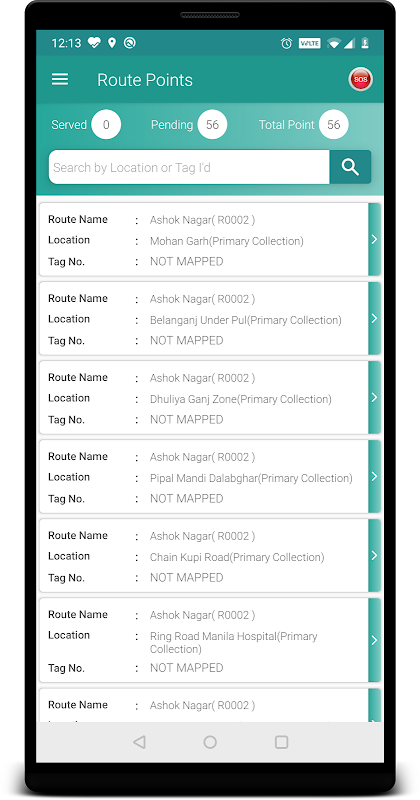Click Ashok Nagar( R0002 ) in Dhuliya Ganj card
Viewport: 420px width, 800px height.
coord(203,378)
